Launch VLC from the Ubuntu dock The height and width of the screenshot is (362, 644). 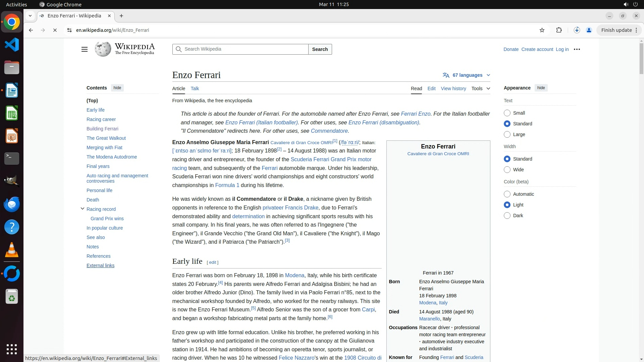click(12, 250)
